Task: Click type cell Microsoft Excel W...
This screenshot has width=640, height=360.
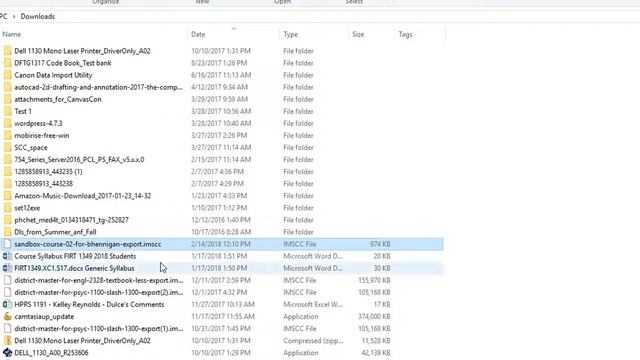Action: (313, 304)
